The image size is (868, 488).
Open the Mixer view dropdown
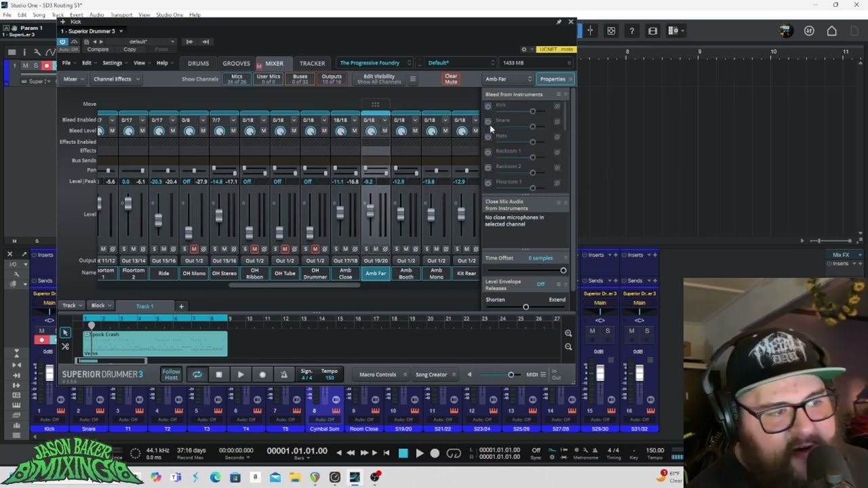point(73,79)
